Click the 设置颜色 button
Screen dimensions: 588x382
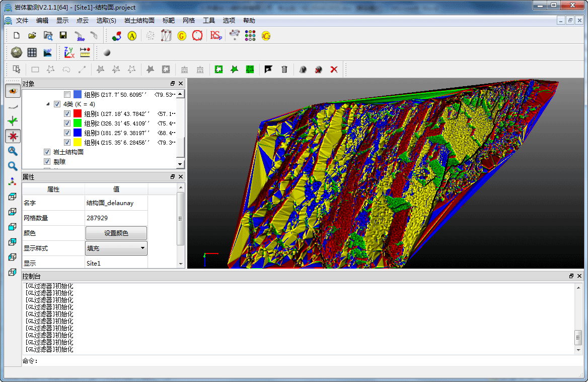pyautogui.click(x=116, y=233)
